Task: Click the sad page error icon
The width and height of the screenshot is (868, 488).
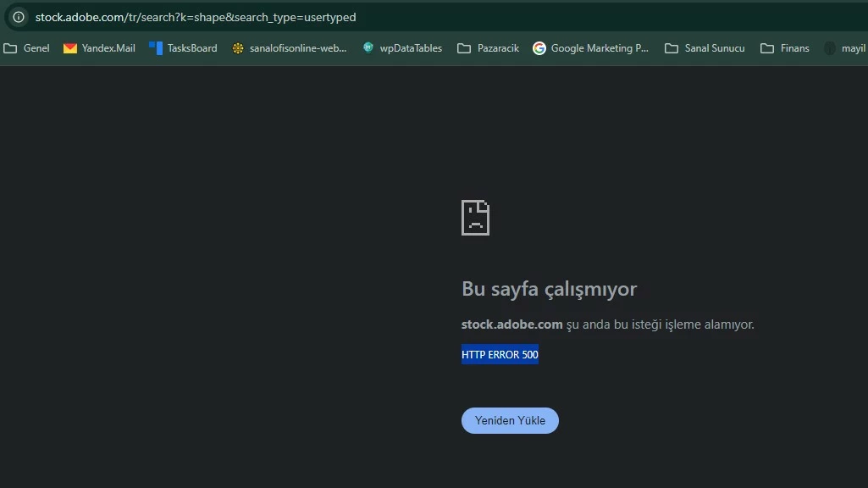Action: point(476,218)
